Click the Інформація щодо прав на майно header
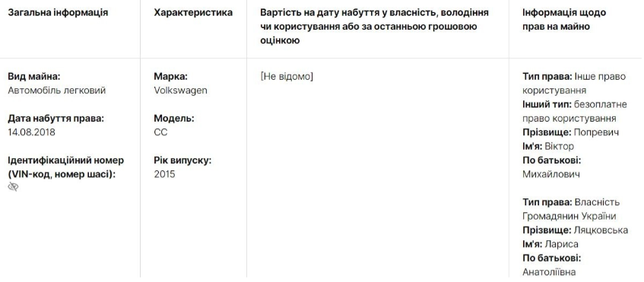Screen dimensions: 644x282 point(564,20)
